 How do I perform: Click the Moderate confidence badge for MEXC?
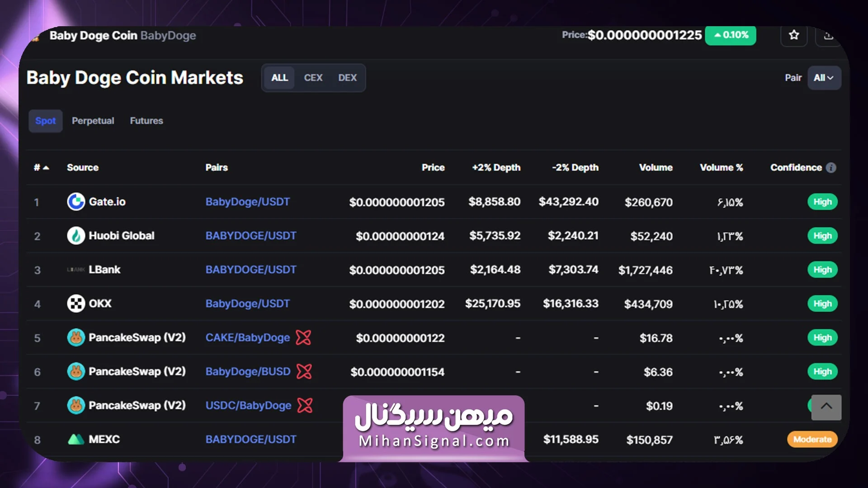(x=812, y=439)
